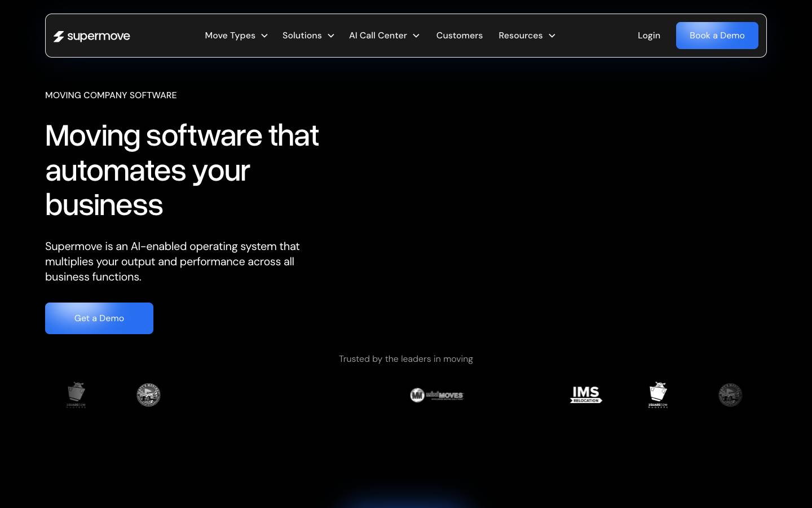Go to the Customers page
This screenshot has width=812, height=508.
460,36
